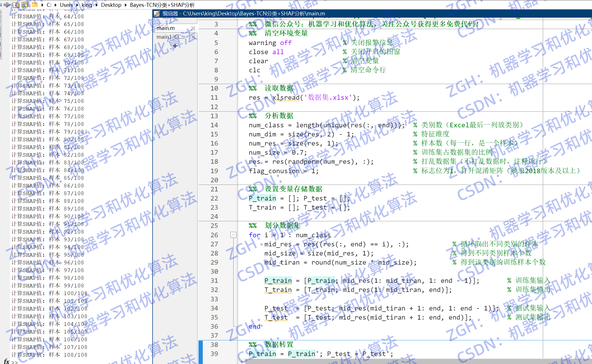This screenshot has height=364, width=592.
Task: Click the pencil editor icon in the editor title bar
Action: tap(157, 13)
